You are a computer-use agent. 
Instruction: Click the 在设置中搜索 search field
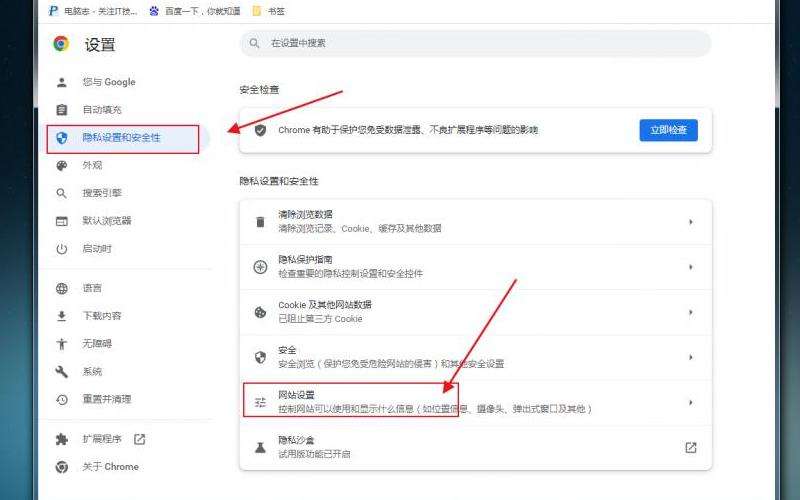[476, 43]
